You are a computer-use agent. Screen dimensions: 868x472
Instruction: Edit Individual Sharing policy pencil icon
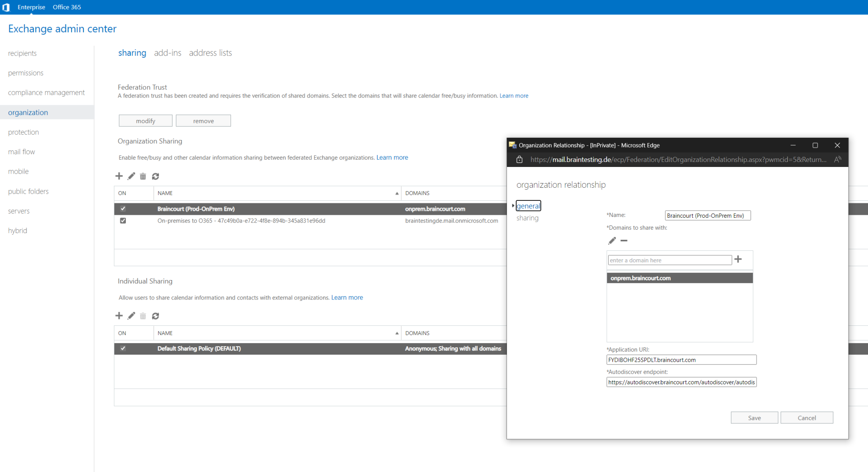pyautogui.click(x=131, y=316)
